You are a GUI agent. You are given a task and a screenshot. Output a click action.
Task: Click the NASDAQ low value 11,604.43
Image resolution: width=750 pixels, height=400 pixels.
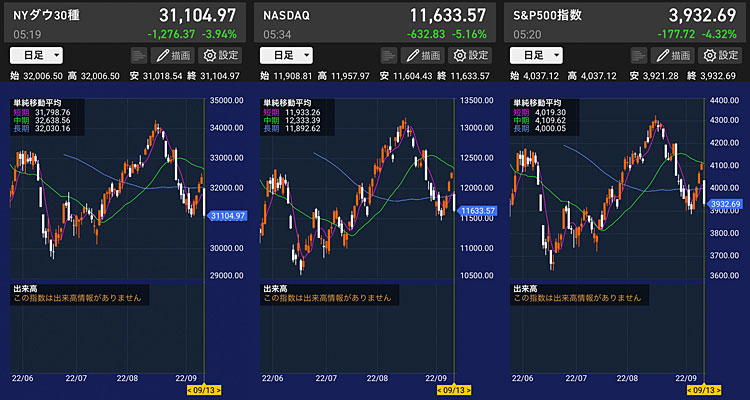[412, 76]
